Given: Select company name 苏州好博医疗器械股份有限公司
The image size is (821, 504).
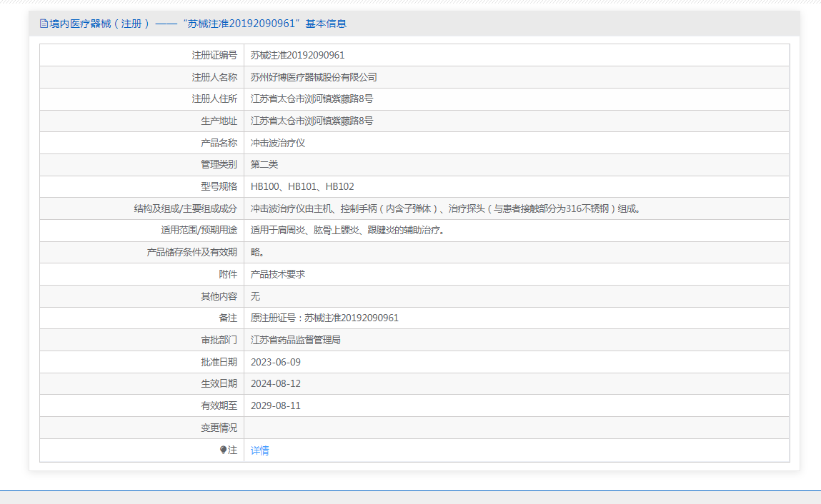Looking at the screenshot, I should click(314, 77).
